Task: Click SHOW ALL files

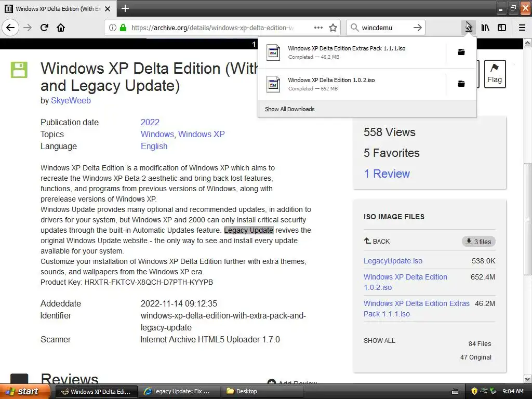Action: click(x=379, y=341)
